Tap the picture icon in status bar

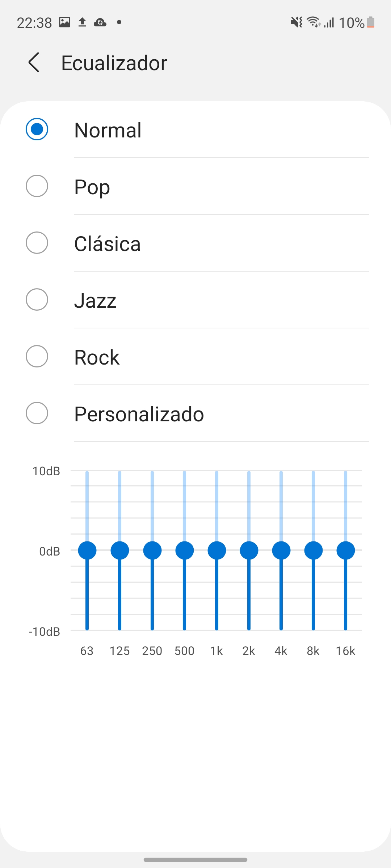pos(64,22)
